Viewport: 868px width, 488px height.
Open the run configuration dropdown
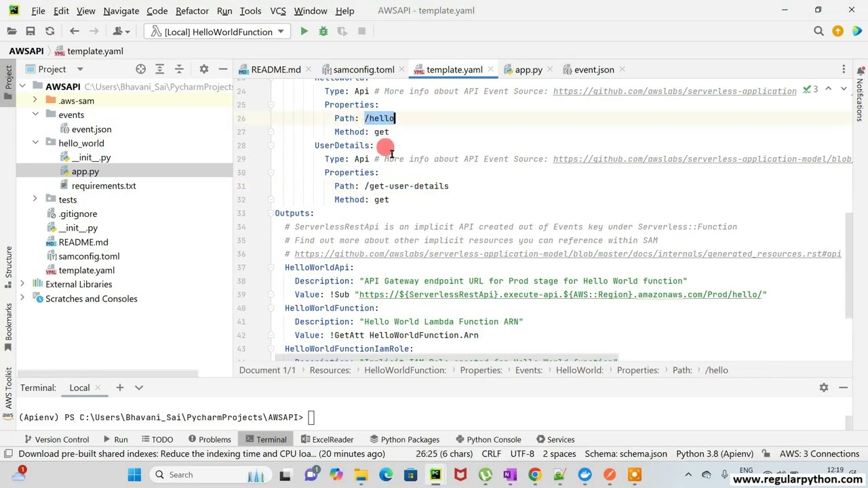(218, 31)
